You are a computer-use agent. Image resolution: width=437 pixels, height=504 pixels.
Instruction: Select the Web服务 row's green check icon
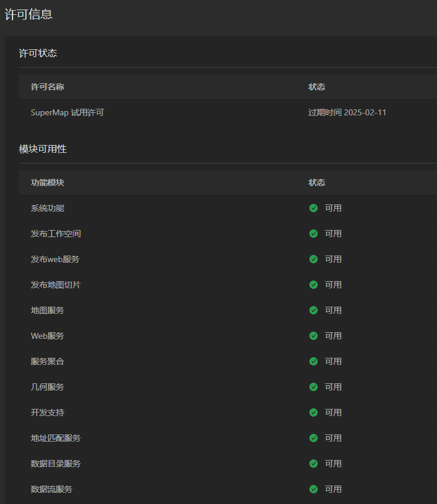tap(313, 336)
